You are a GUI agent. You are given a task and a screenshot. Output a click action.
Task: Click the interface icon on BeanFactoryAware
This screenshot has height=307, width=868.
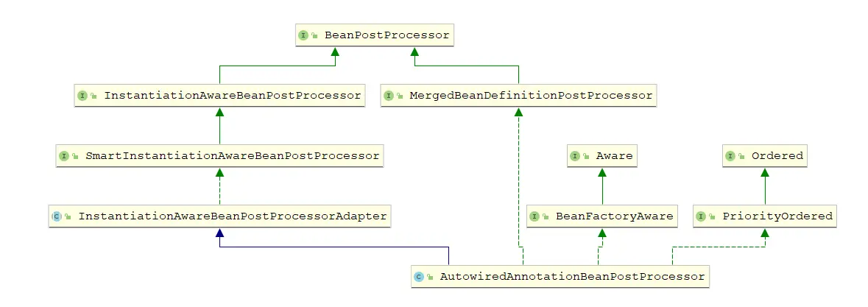[x=534, y=217]
